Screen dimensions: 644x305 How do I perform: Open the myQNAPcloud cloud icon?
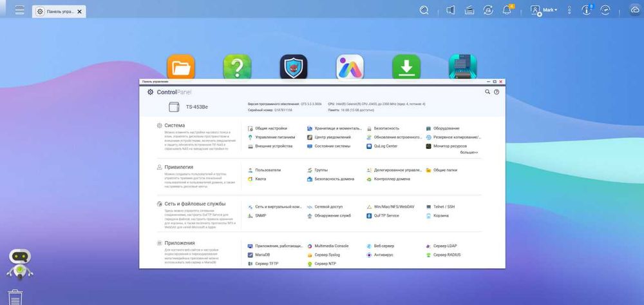[x=635, y=10]
